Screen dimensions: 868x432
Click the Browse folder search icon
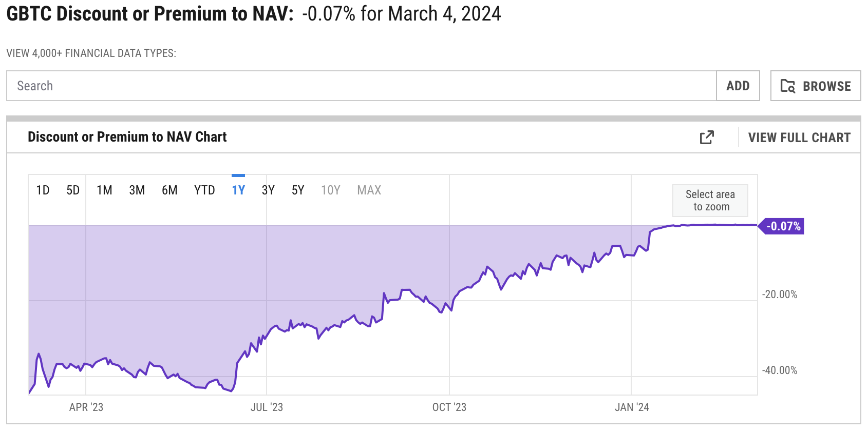[788, 86]
